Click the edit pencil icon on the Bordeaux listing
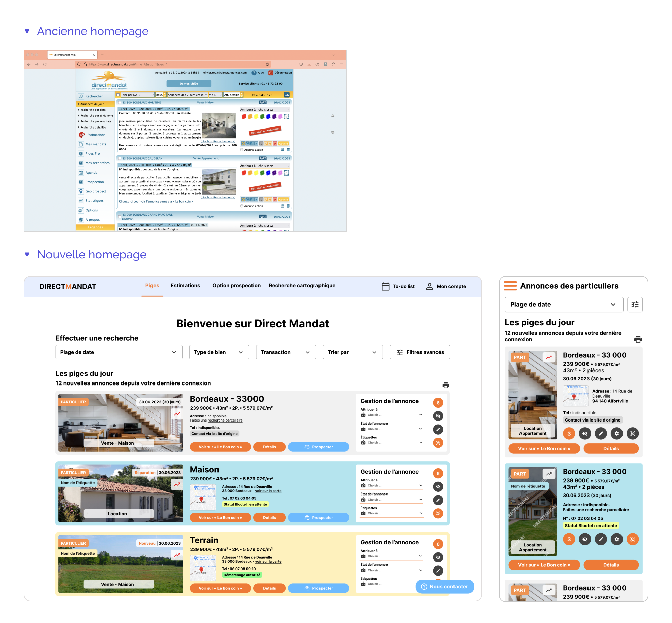 click(438, 429)
